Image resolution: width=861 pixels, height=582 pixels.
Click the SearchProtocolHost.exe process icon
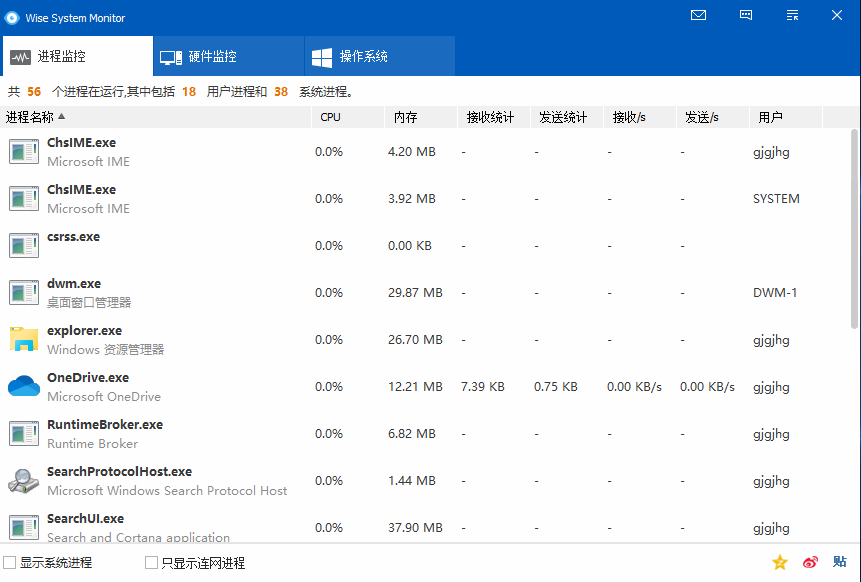click(x=23, y=480)
